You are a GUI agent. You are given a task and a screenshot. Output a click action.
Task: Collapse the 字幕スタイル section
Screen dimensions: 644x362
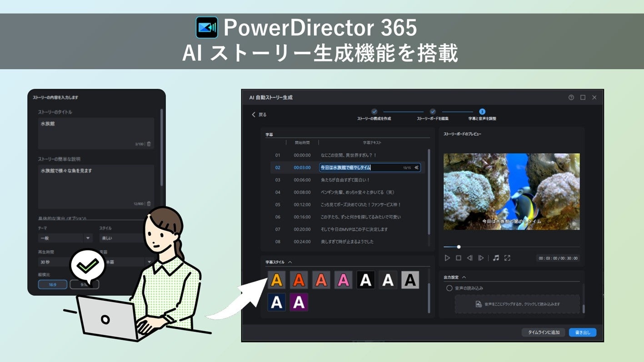(290, 262)
